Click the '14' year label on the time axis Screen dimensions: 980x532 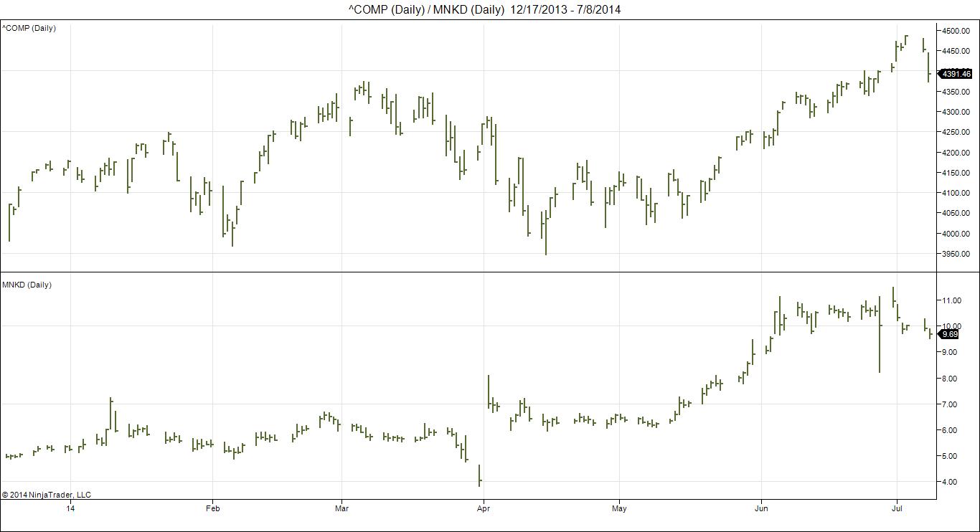[70, 509]
